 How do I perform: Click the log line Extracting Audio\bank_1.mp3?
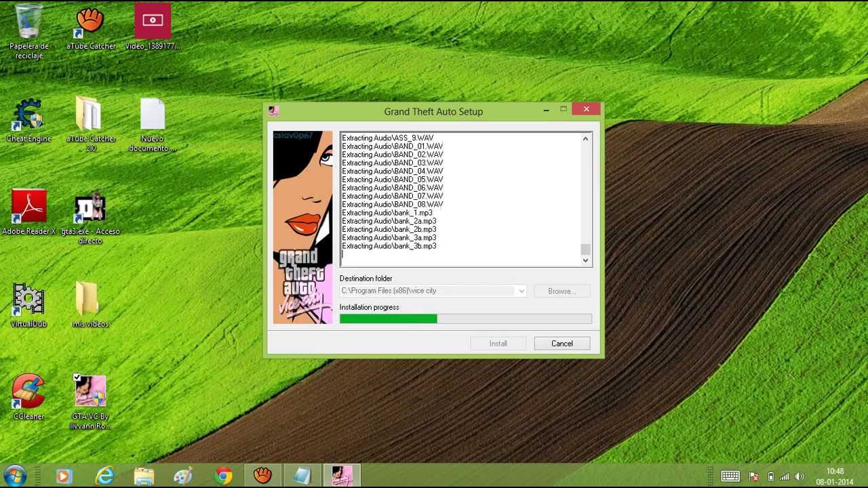[387, 213]
